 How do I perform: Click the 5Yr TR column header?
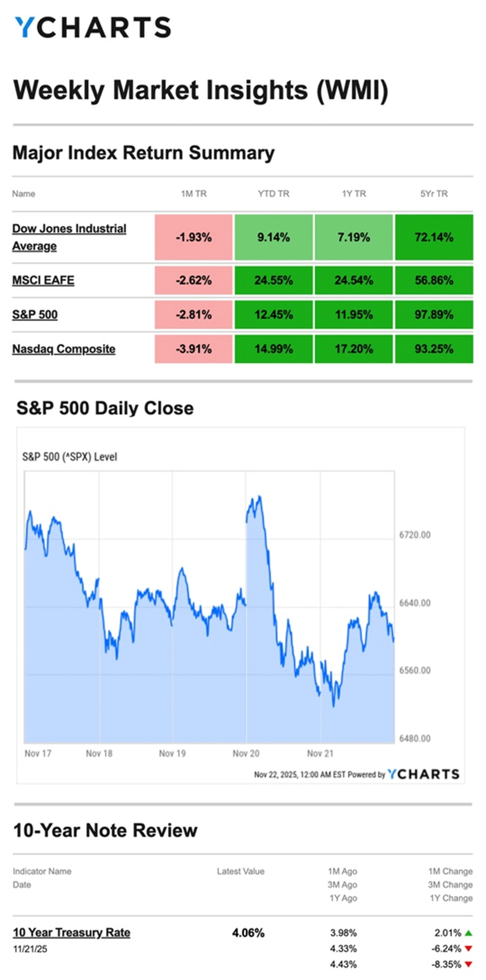coord(434,194)
